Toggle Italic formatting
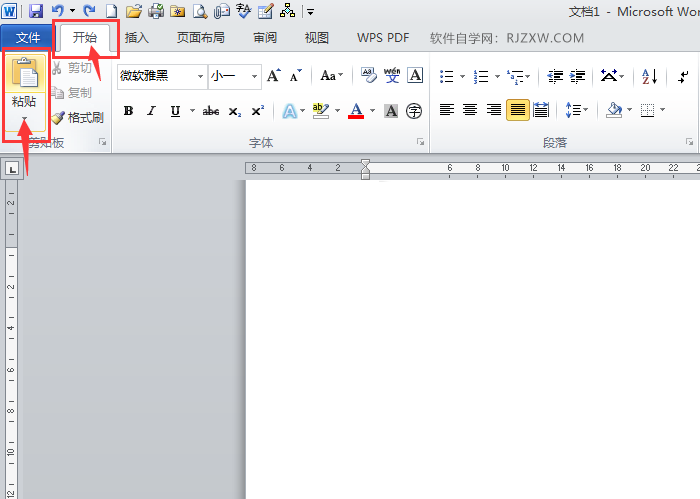This screenshot has height=499, width=700. click(x=152, y=111)
